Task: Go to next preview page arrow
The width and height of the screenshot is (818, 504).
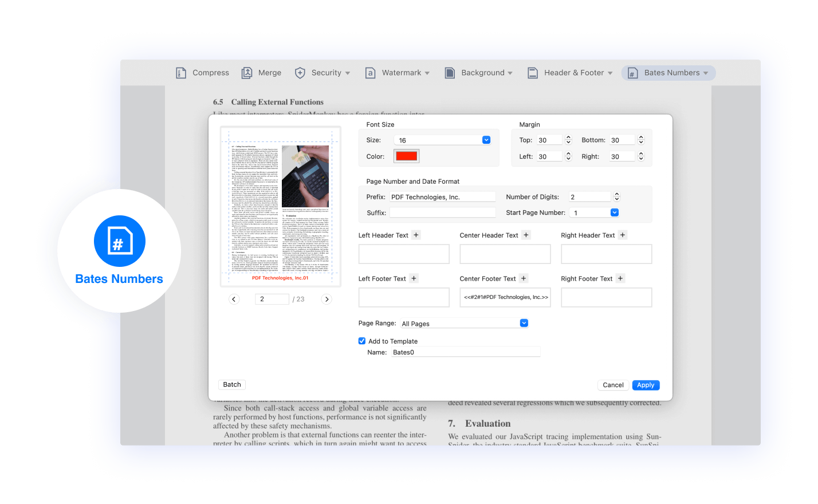Action: (327, 299)
